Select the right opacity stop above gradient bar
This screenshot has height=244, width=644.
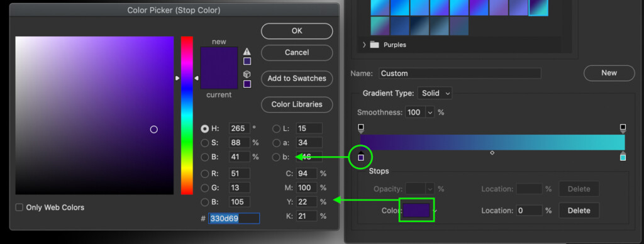point(623,128)
